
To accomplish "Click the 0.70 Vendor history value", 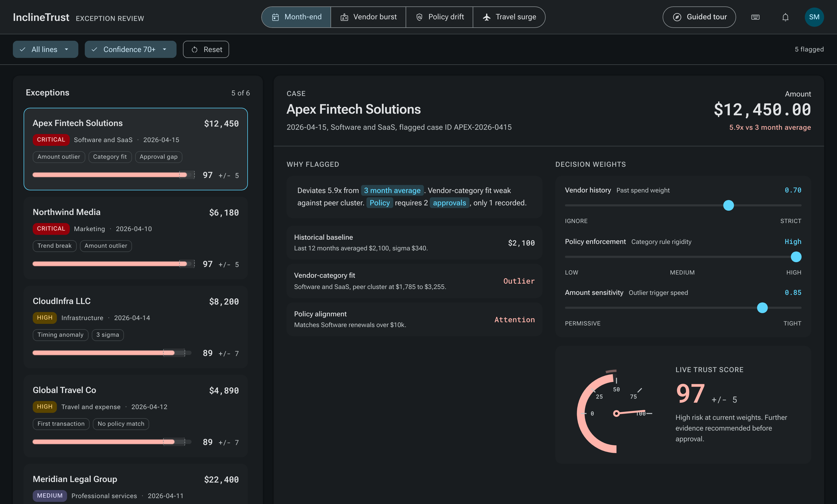I will (x=793, y=190).
